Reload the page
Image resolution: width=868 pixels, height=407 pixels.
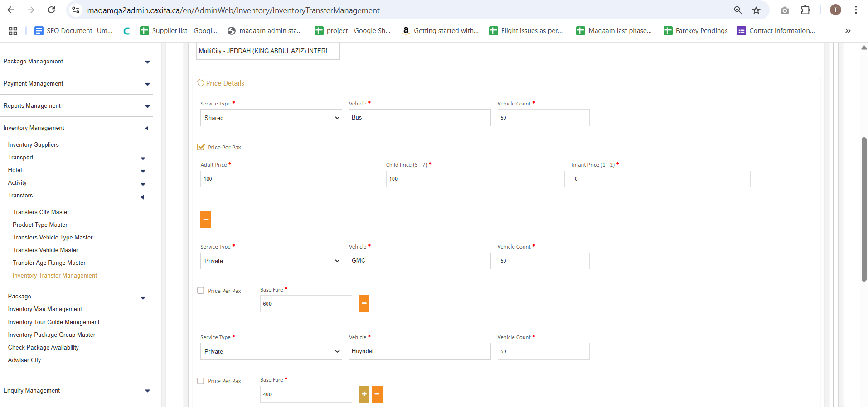(52, 10)
